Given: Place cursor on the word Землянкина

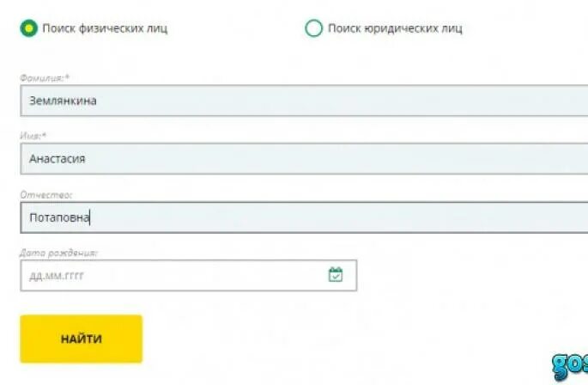Looking at the screenshot, I should pyautogui.click(x=63, y=101).
